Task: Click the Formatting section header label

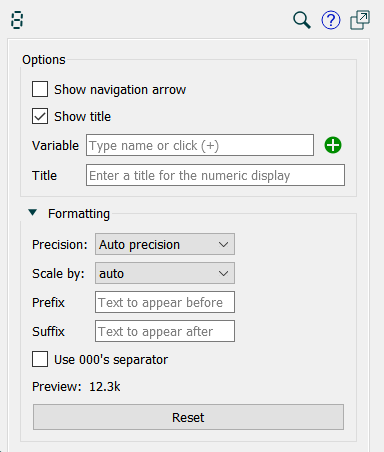Action: 79,214
